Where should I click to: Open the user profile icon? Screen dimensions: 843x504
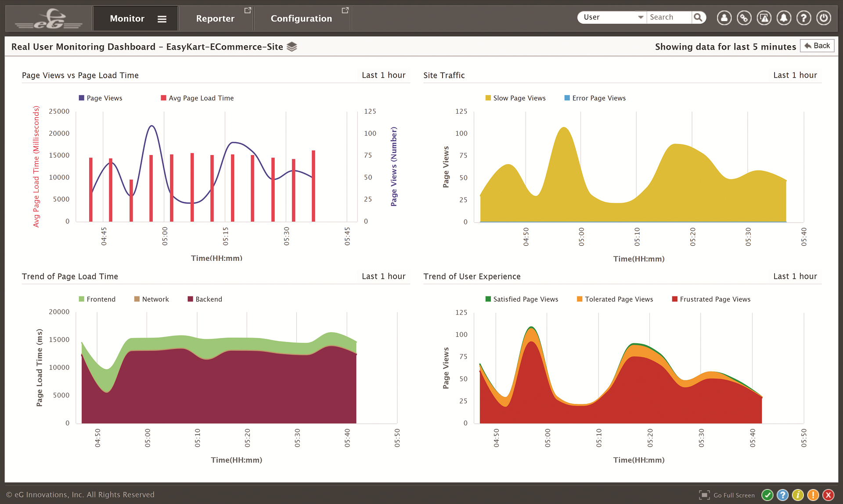(x=724, y=18)
